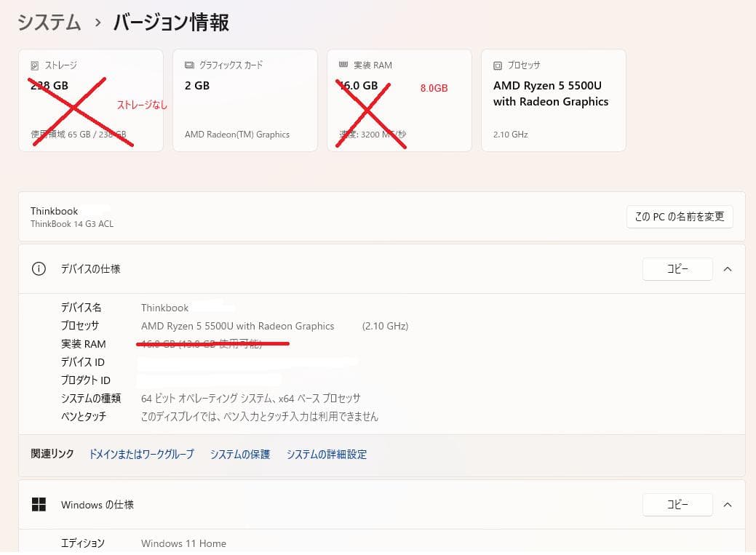Click the デバイス ID label

(x=83, y=362)
